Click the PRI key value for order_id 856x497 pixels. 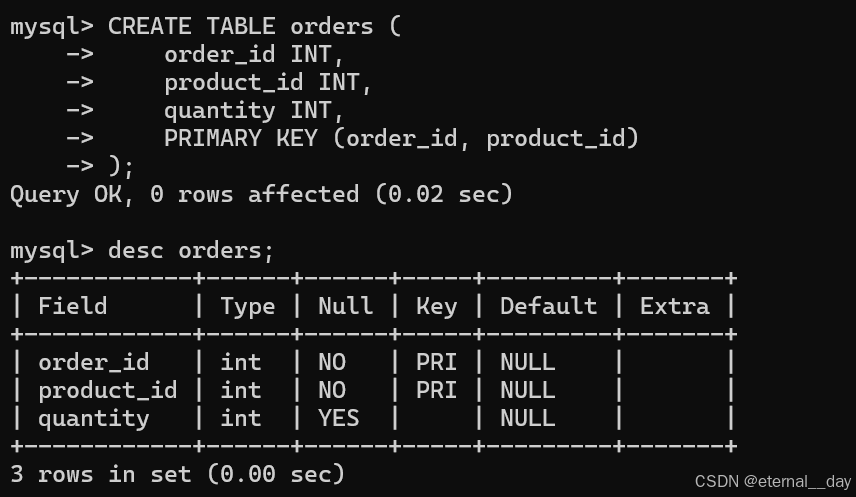436,363
